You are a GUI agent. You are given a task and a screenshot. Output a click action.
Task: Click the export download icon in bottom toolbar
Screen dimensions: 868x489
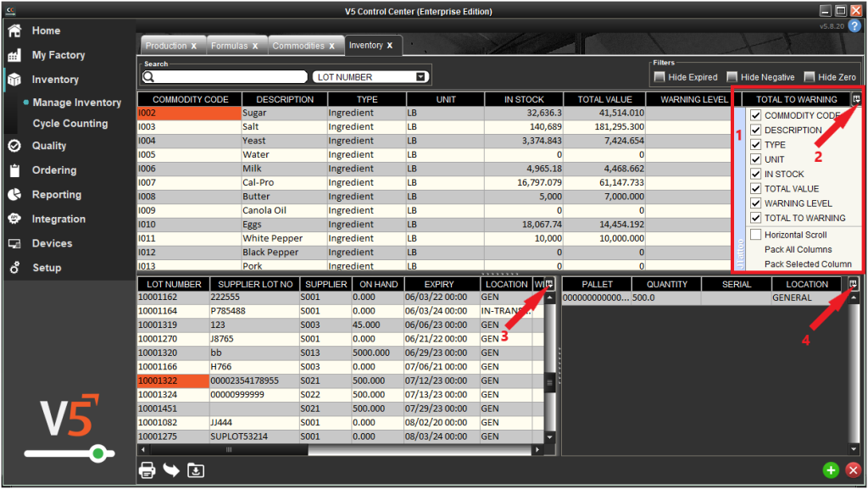[x=196, y=470]
